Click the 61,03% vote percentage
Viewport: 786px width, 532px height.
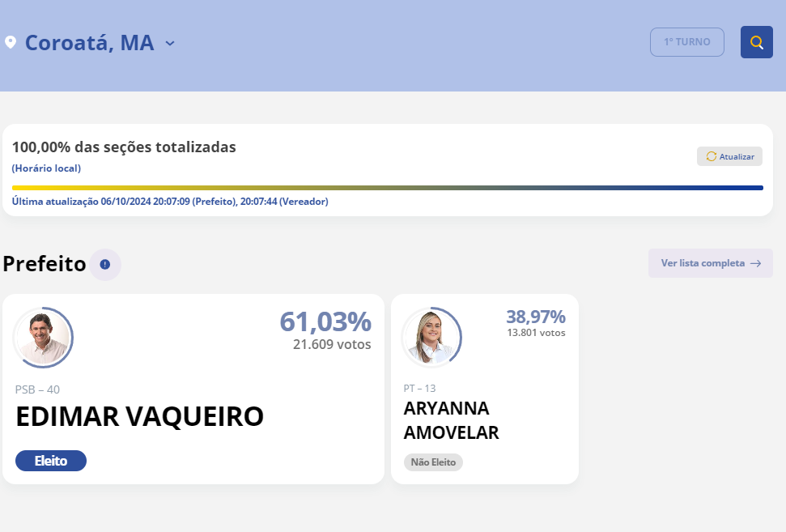click(x=325, y=321)
